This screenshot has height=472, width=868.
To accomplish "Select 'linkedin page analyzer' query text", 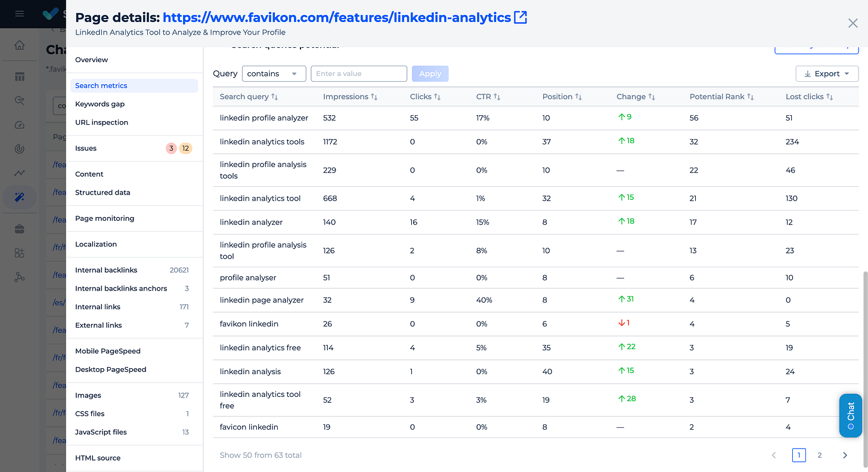I will [x=262, y=300].
